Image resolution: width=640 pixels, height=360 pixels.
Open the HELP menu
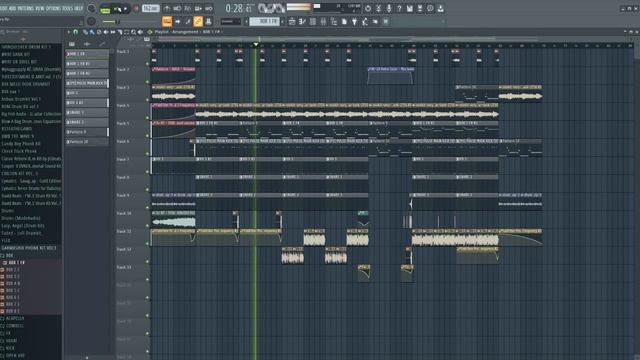[79, 8]
